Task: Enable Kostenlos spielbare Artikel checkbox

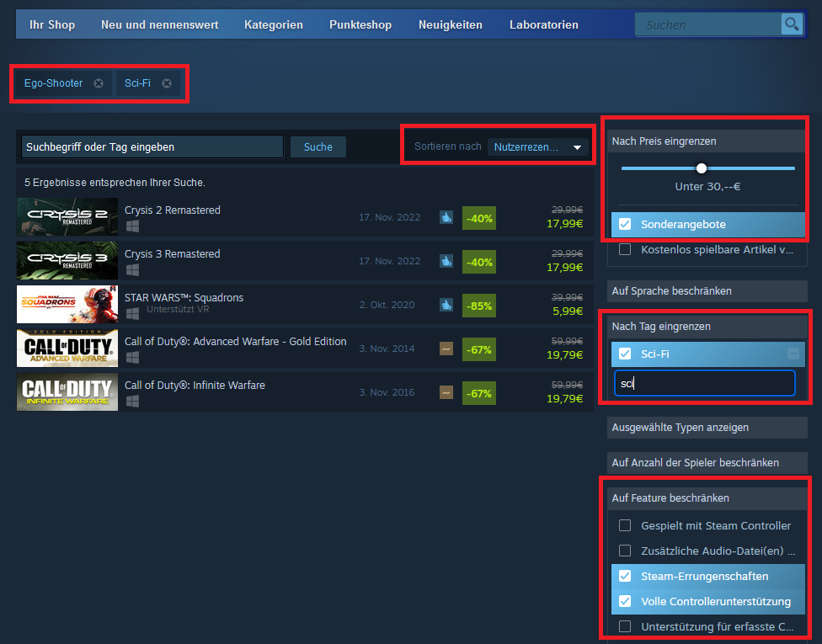Action: pyautogui.click(x=625, y=249)
